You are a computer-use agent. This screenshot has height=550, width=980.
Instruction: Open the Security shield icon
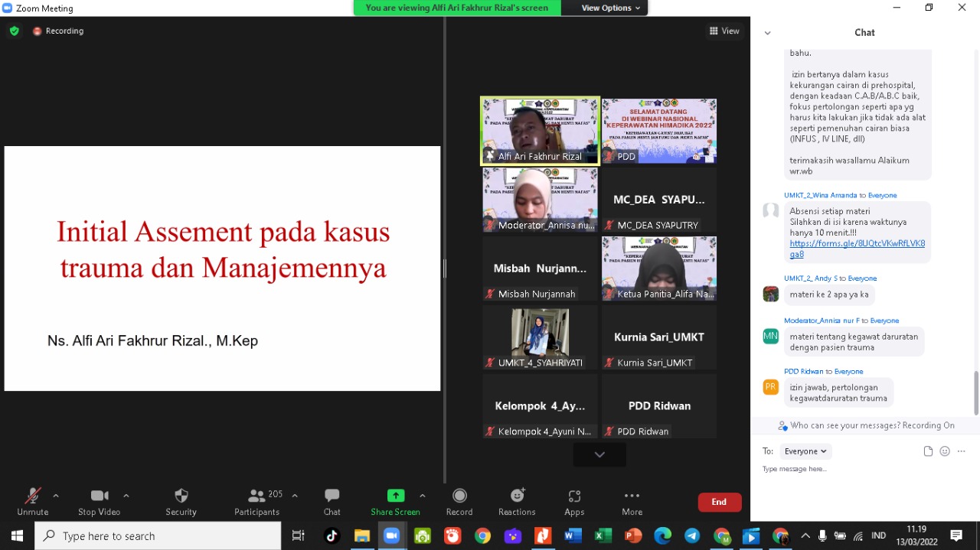181,496
